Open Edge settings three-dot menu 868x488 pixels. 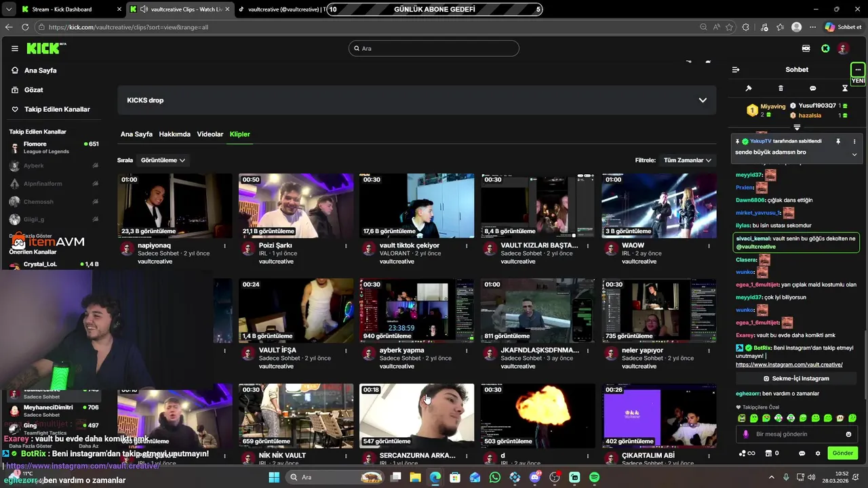point(813,27)
